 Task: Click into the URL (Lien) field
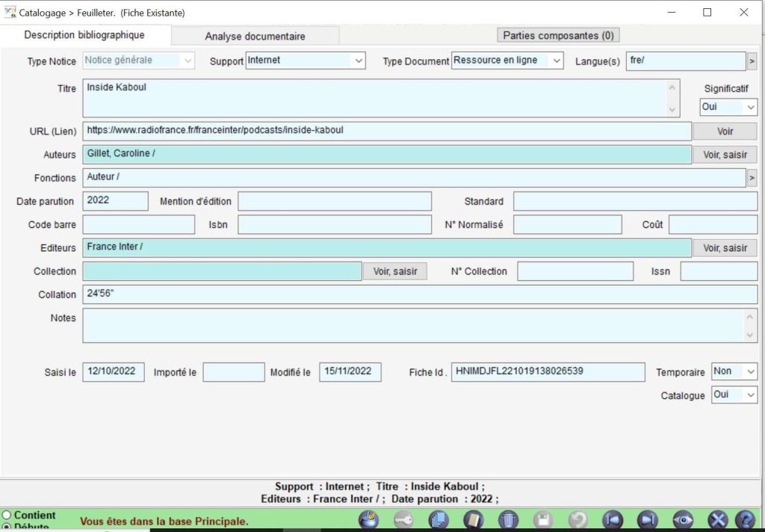[x=387, y=131]
